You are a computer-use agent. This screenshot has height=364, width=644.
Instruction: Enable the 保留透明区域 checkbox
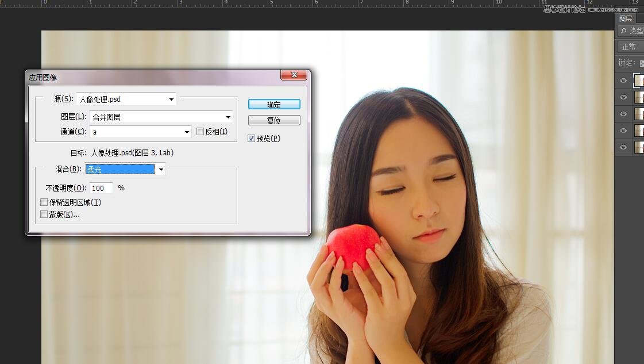[x=44, y=202]
